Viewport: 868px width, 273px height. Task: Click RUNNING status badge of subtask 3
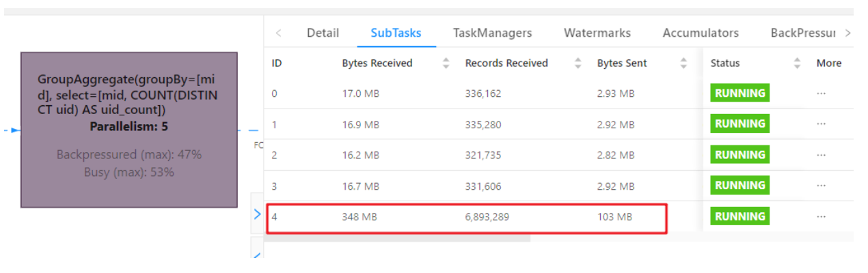(x=740, y=186)
